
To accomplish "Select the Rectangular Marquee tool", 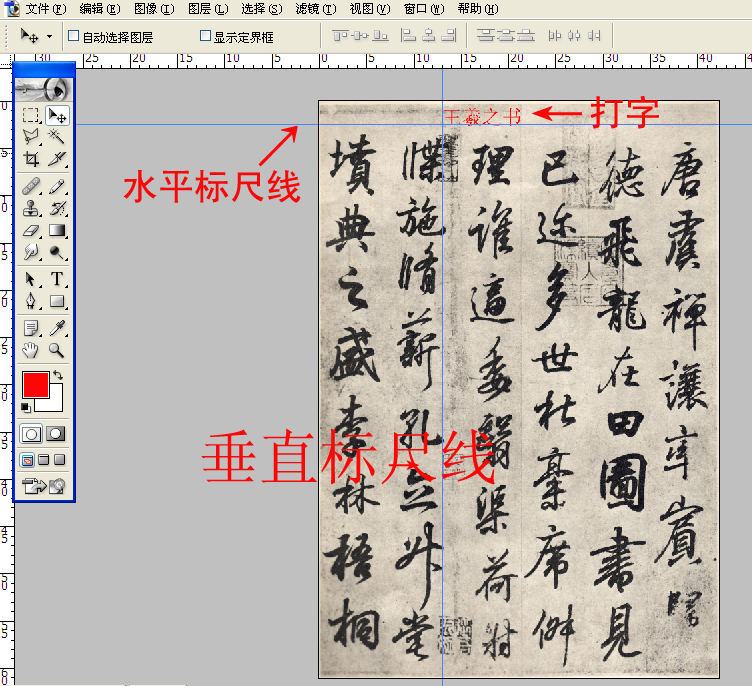I will pyautogui.click(x=31, y=115).
